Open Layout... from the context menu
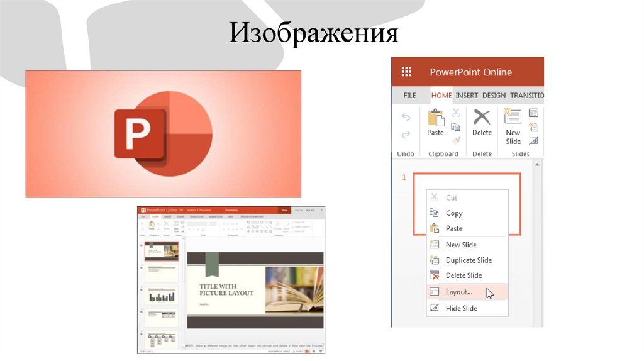Viewport: 644px width, 361px height. click(467, 292)
